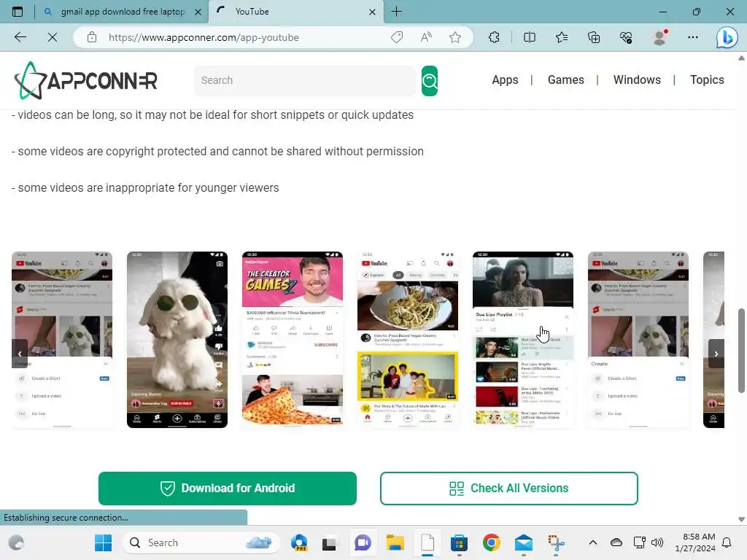Screen dimensions: 747x560
Task: Click the Appconner search field
Action: point(305,80)
